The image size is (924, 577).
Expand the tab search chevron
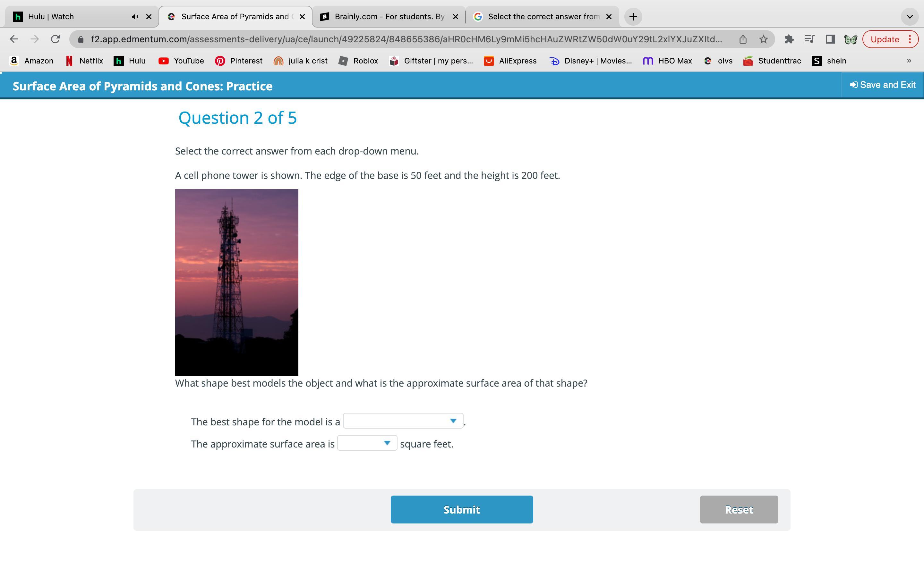[x=910, y=17]
